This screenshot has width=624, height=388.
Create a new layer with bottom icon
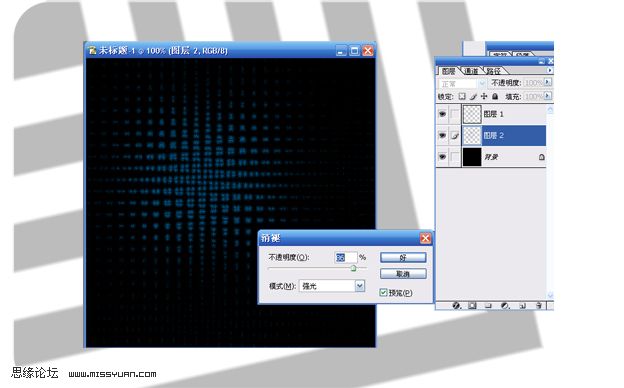(x=523, y=306)
